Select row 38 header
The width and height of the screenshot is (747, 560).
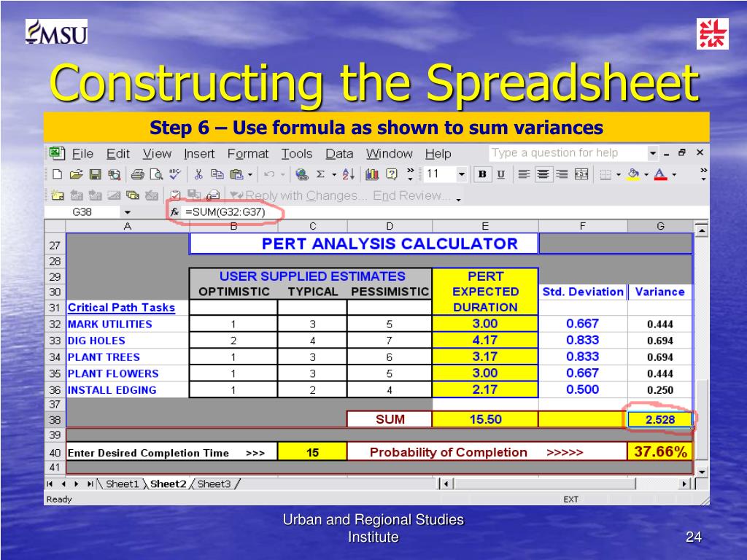55,420
